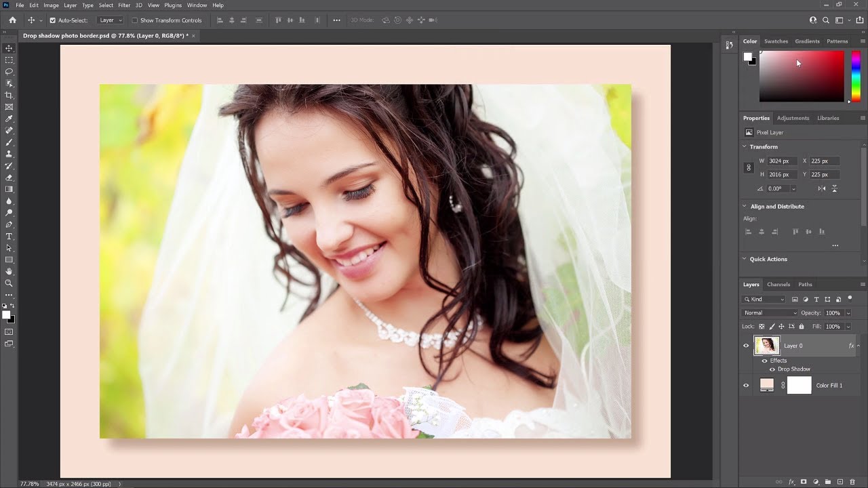Image resolution: width=868 pixels, height=488 pixels.
Task: Select the Hand tool
Action: coord(9,271)
